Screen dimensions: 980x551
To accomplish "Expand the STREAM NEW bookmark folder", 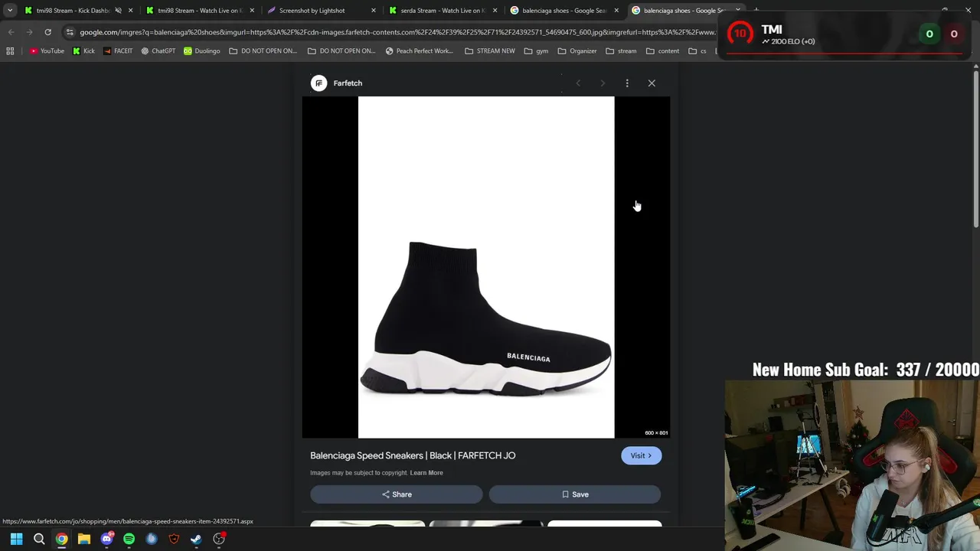I will click(x=489, y=51).
